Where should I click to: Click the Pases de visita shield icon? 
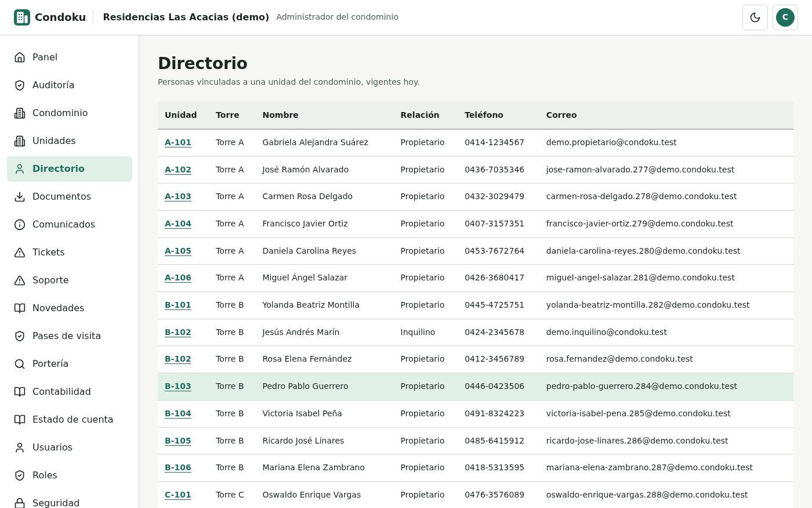point(20,336)
